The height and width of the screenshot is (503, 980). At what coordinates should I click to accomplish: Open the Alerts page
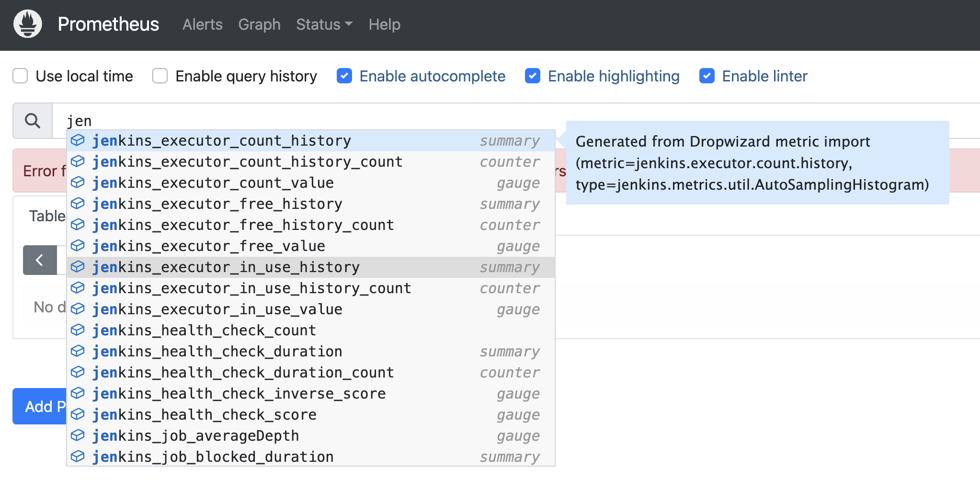(x=203, y=24)
